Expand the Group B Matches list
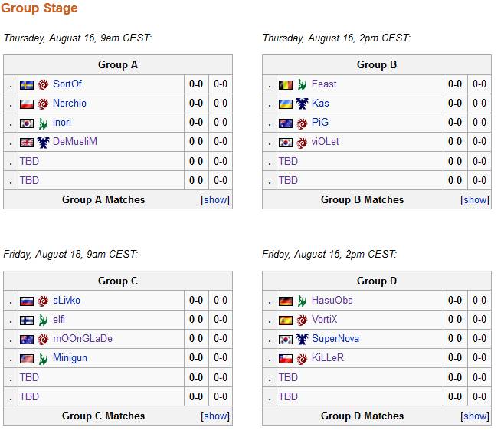This screenshot has width=504, height=434. tap(474, 200)
